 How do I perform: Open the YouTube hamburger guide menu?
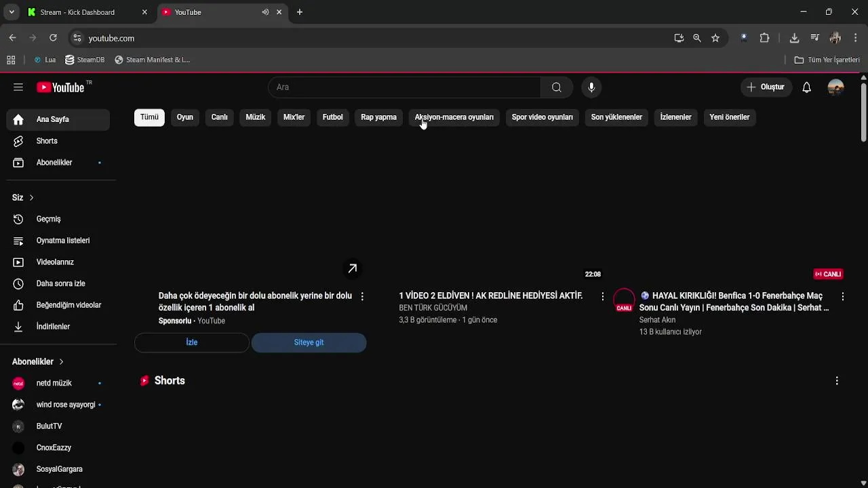click(18, 87)
